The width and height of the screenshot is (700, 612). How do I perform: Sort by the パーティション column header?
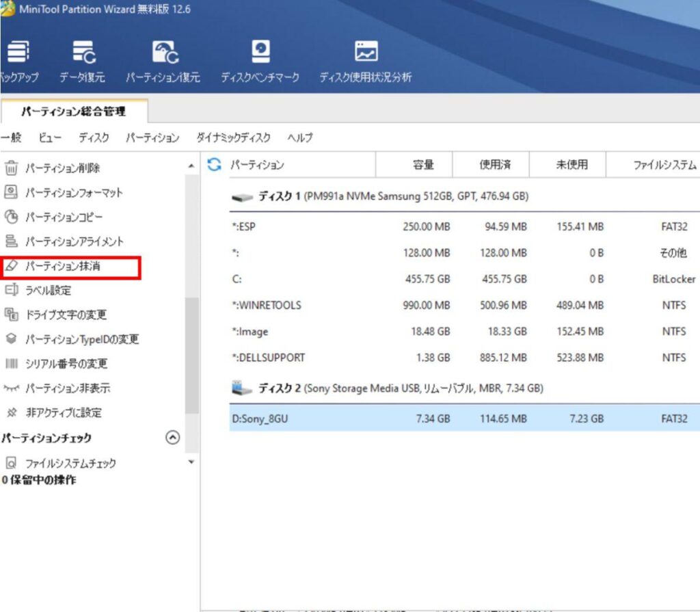coord(302,165)
